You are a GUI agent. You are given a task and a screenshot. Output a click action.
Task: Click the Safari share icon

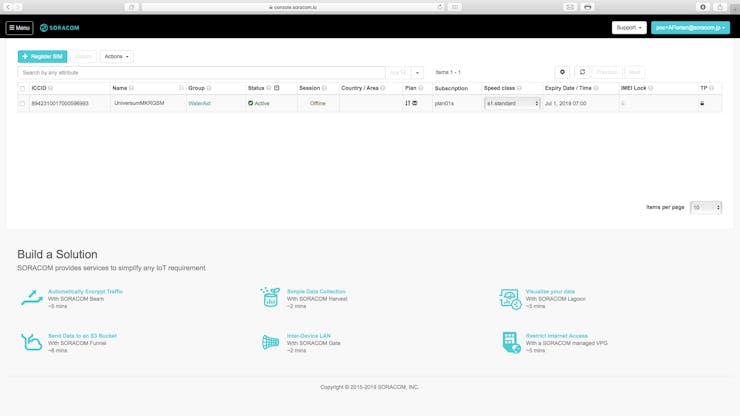(720, 7)
